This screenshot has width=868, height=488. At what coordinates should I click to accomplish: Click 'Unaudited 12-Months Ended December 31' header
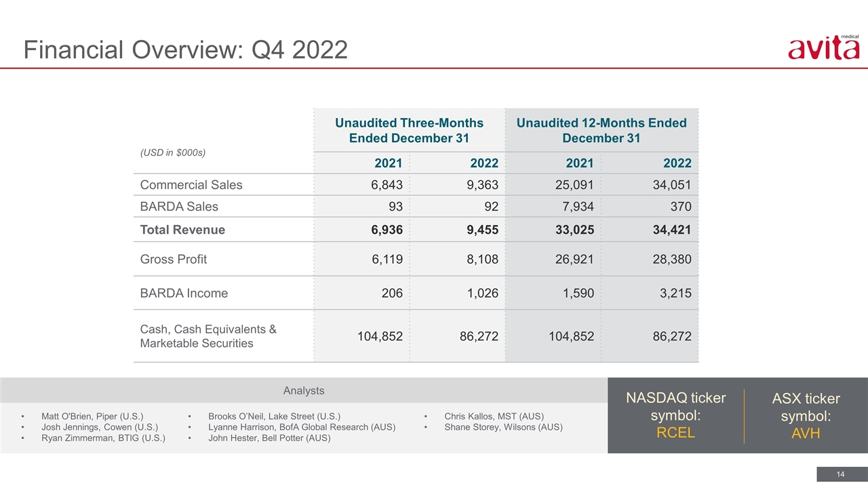click(x=601, y=130)
